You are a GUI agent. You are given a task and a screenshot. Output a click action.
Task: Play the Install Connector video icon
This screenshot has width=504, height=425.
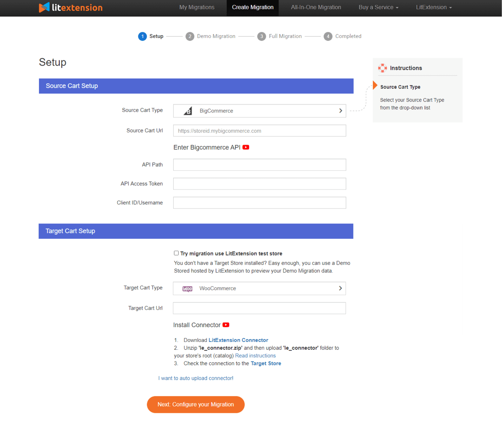[x=226, y=325]
